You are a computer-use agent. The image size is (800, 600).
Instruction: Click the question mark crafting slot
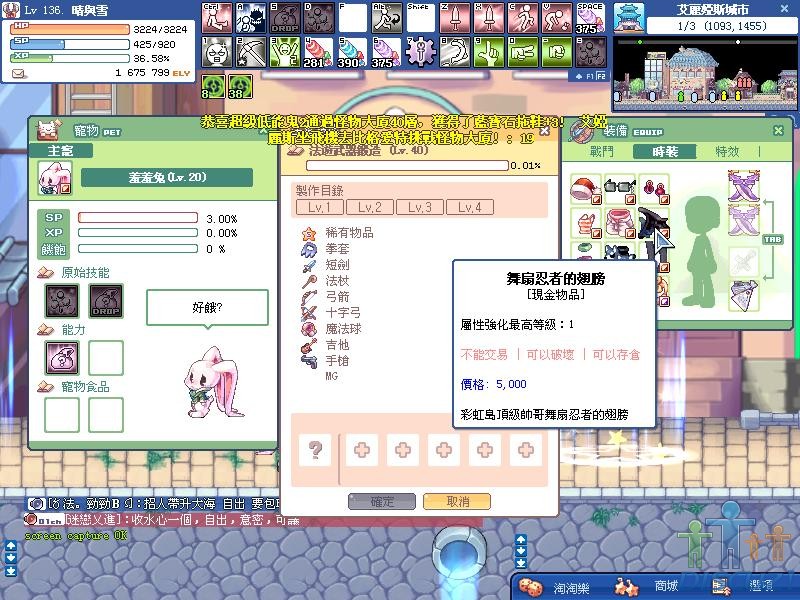click(x=316, y=450)
